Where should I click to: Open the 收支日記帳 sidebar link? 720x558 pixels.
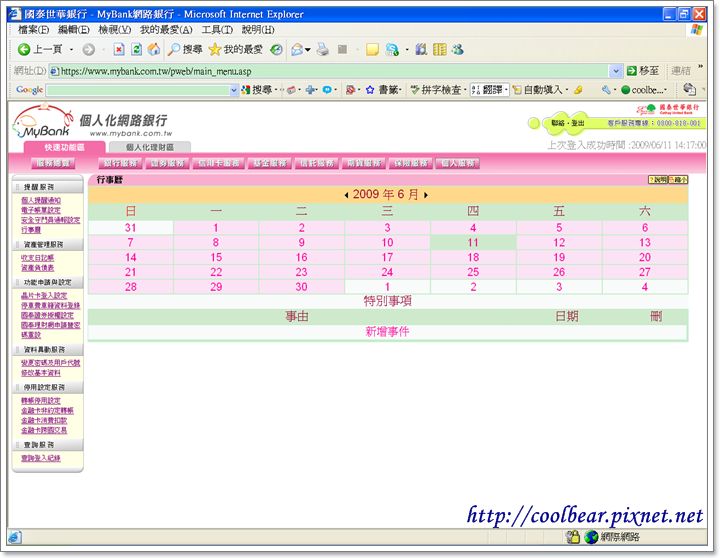(x=38, y=258)
